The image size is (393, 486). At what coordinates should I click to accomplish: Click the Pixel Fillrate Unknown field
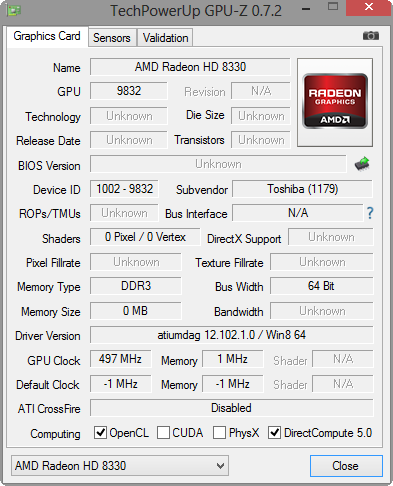click(x=136, y=262)
